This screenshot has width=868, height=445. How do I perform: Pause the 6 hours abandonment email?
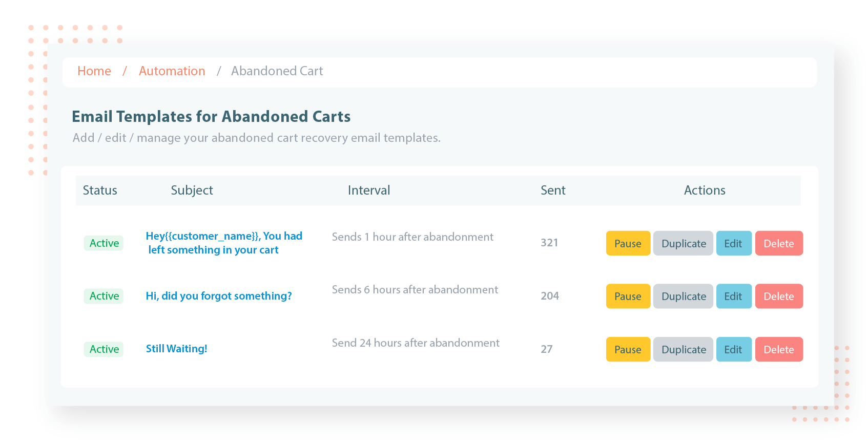click(628, 296)
